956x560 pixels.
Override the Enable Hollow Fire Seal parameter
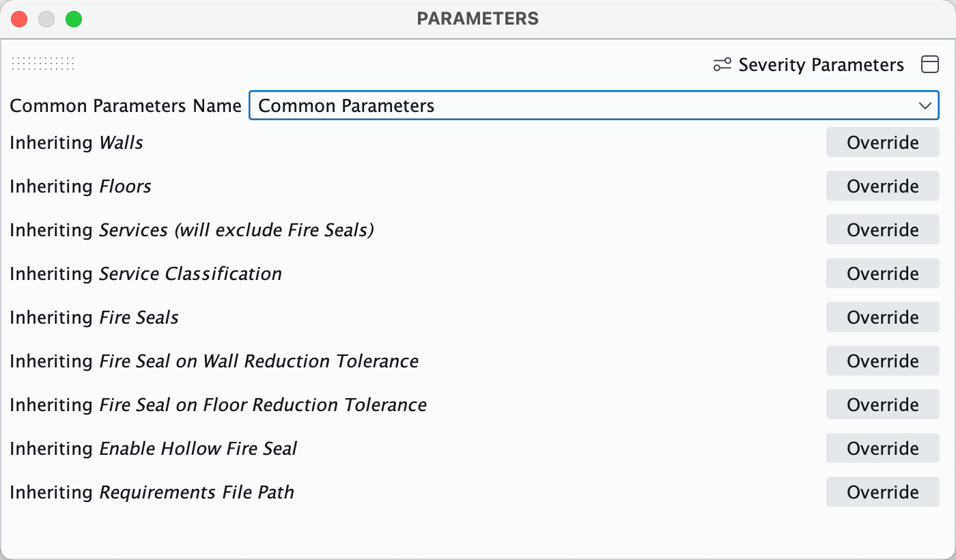(x=882, y=448)
